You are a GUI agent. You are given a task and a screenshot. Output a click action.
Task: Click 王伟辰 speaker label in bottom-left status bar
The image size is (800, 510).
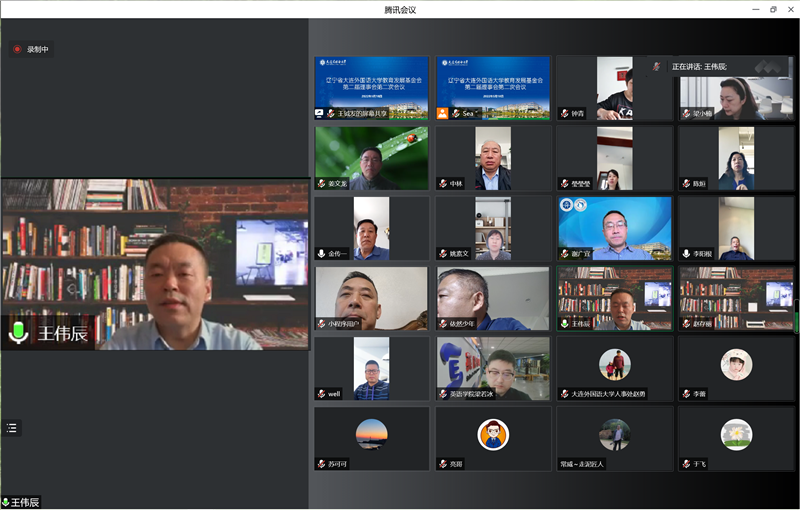coord(26,502)
